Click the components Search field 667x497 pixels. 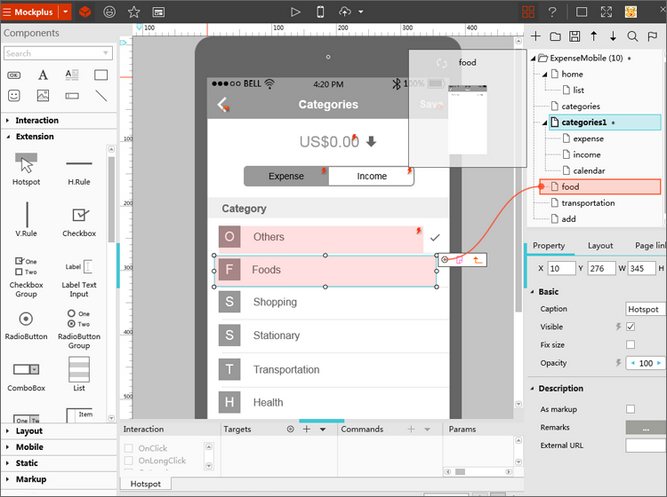pyautogui.click(x=58, y=53)
